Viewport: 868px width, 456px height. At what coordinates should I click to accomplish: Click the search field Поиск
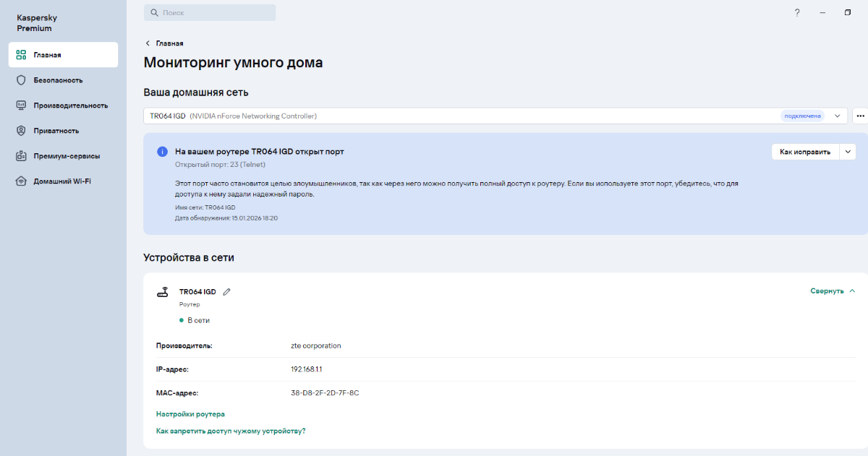210,12
